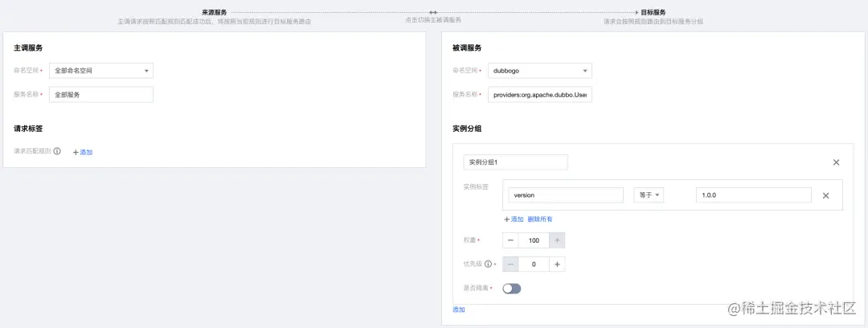Decrease the 优先级 priority value
The width and height of the screenshot is (868, 328).
tap(510, 264)
